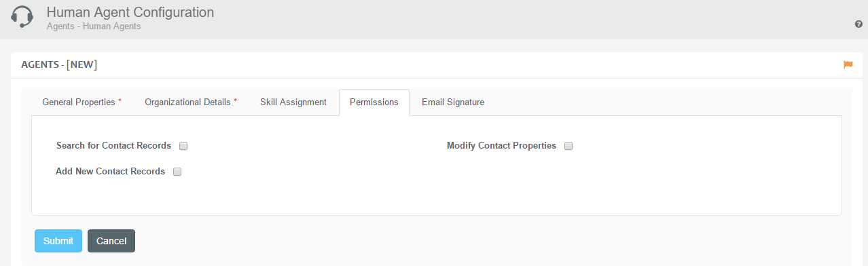This screenshot has height=266, width=868.
Task: Go to the Skill Assignment tab
Action: 293,102
